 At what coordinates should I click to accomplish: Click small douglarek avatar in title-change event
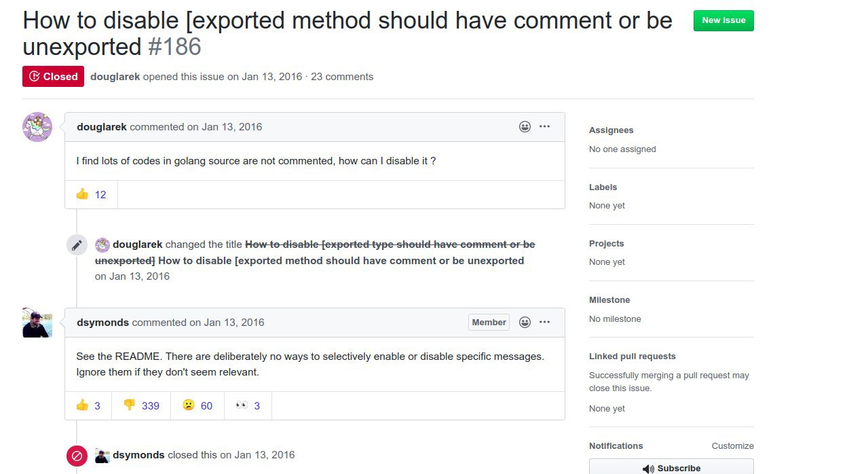coord(102,244)
